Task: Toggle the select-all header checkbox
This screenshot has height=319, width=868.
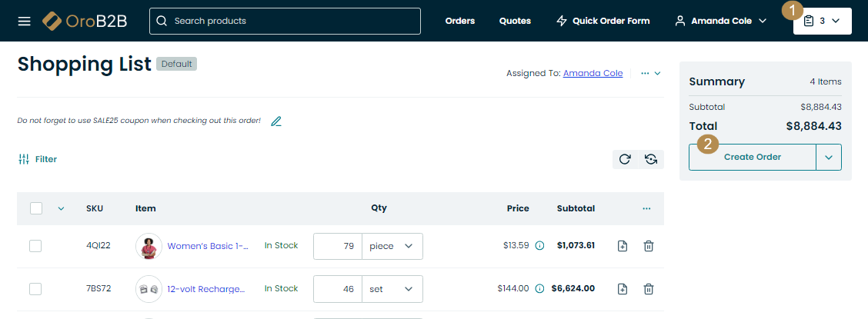Action: pos(36,208)
